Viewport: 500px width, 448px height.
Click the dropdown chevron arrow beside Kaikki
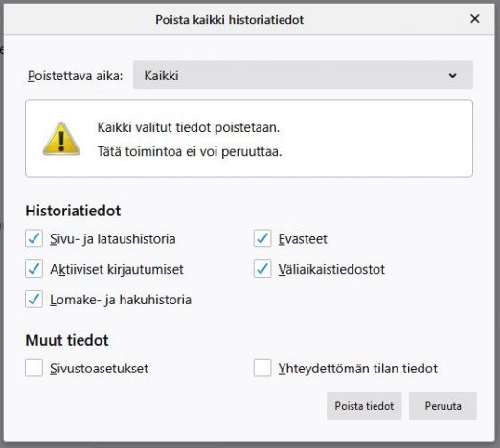pos(452,76)
